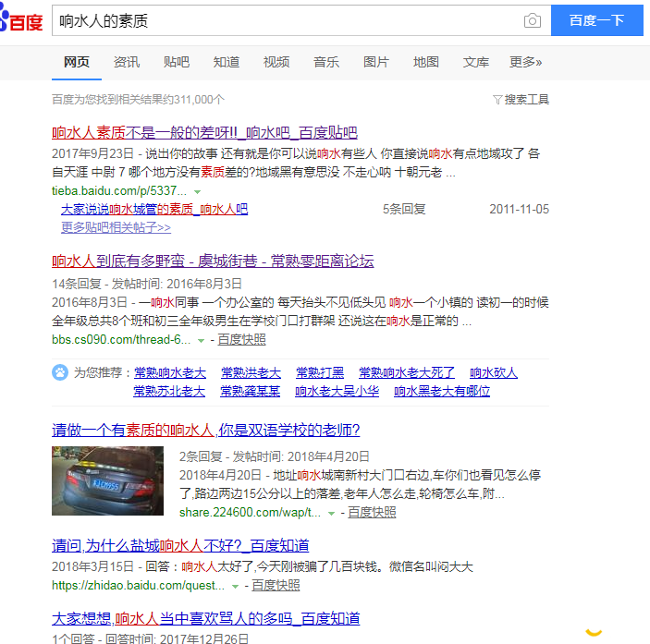This screenshot has width=650, height=644.
Task: Click 更多贴吧相关帖子>> link
Action: [x=116, y=227]
